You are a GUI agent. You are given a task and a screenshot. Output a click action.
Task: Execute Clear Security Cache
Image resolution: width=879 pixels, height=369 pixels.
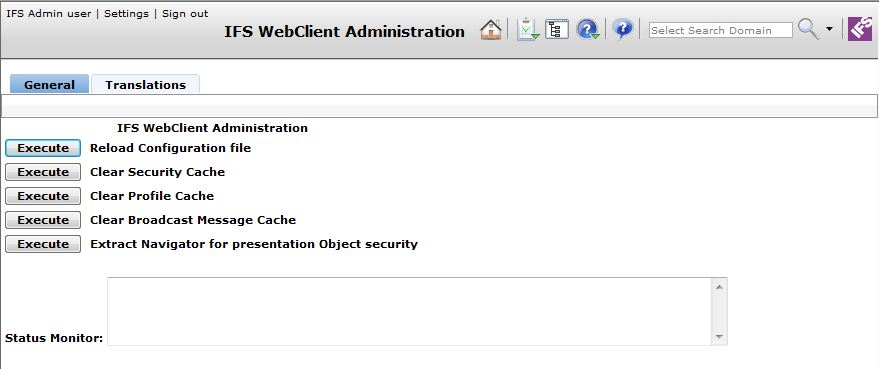coord(43,172)
